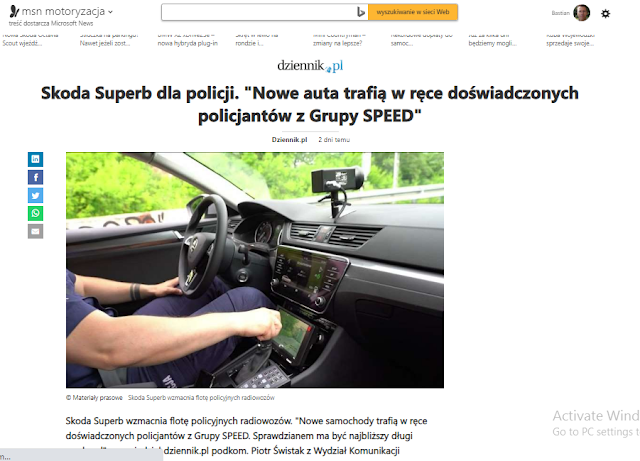Image resolution: width=640 pixels, height=461 pixels.
Task: Expand the msn motoryzacja dropdown
Action: [x=110, y=12]
